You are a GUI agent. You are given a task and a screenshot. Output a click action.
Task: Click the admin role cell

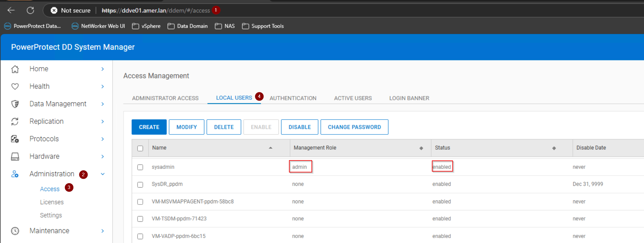pyautogui.click(x=300, y=167)
